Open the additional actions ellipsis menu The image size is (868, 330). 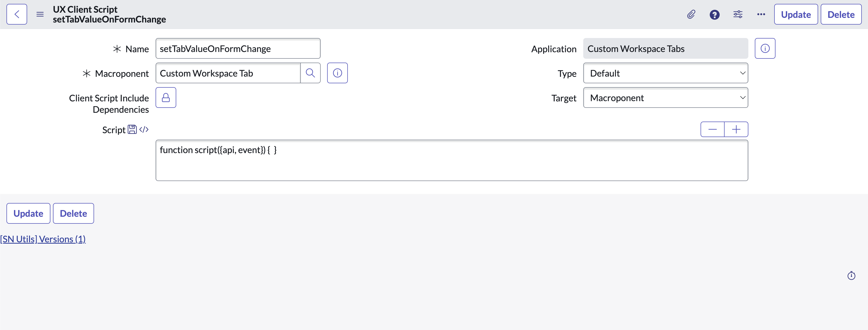tap(761, 14)
